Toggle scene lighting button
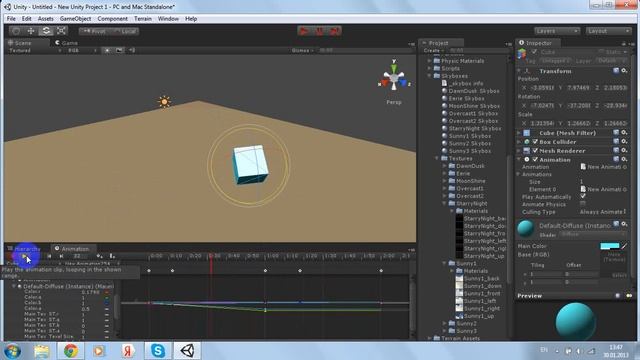Image resolution: width=640 pixels, height=360 pixels. (x=107, y=50)
